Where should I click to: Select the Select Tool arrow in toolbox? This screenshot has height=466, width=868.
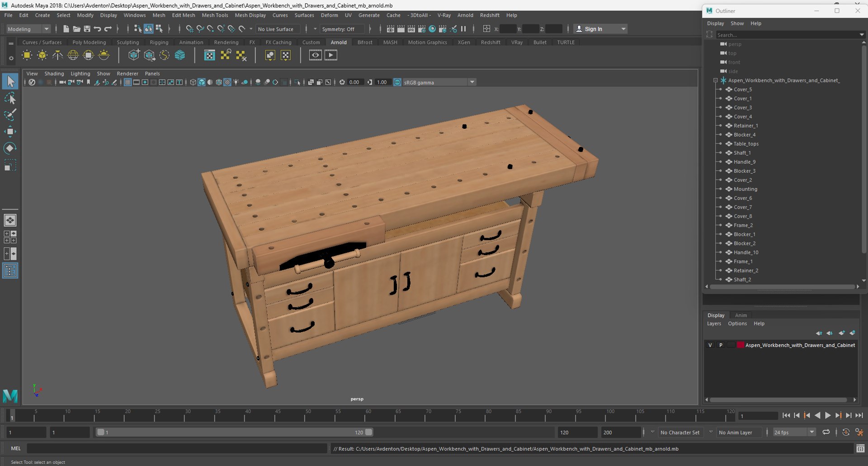click(10, 81)
